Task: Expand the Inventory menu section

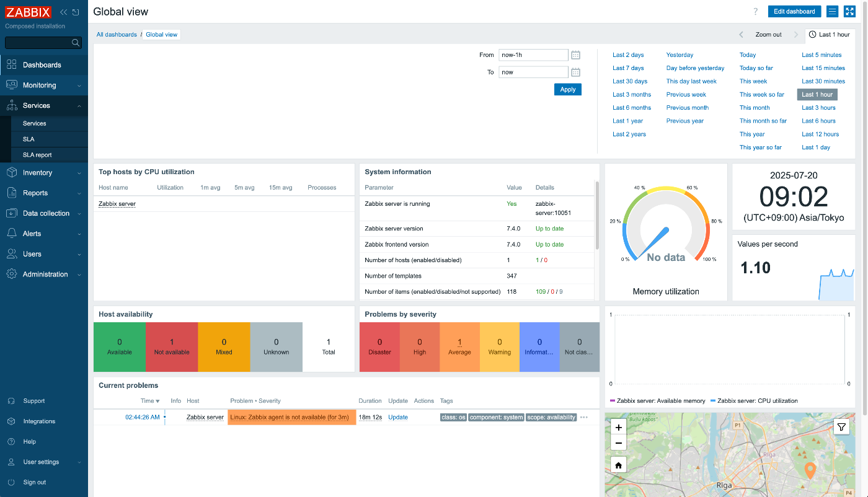Action: [79, 173]
